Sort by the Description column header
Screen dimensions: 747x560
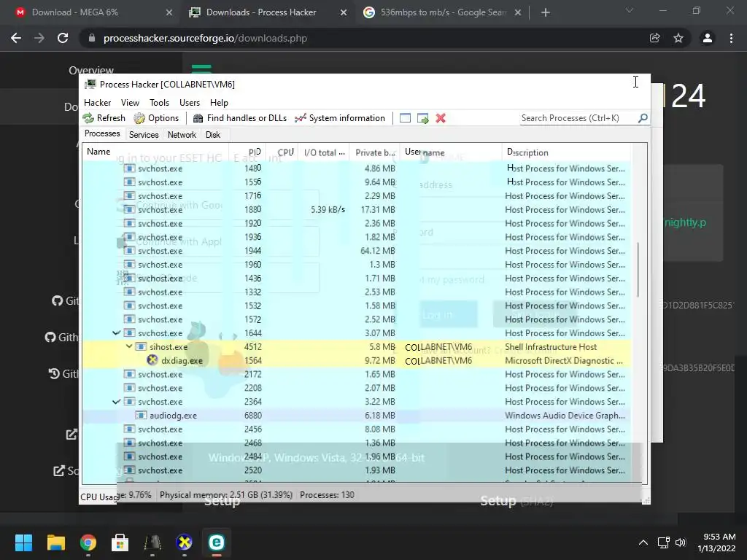(566, 152)
